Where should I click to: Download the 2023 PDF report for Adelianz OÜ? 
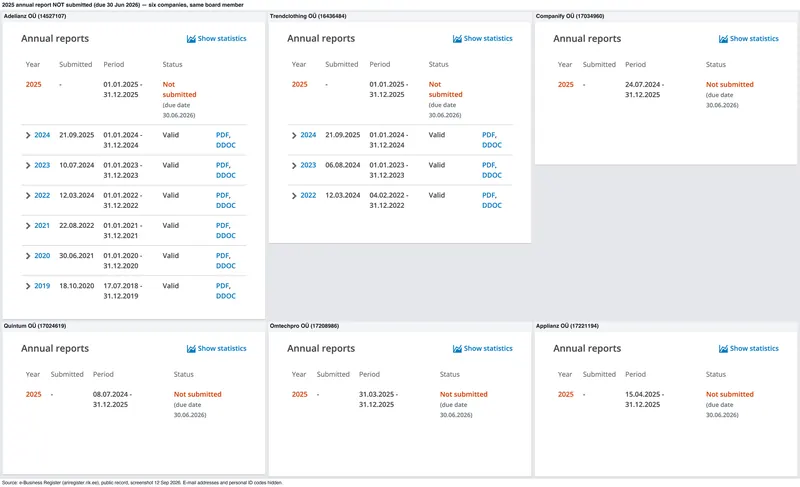click(x=222, y=165)
